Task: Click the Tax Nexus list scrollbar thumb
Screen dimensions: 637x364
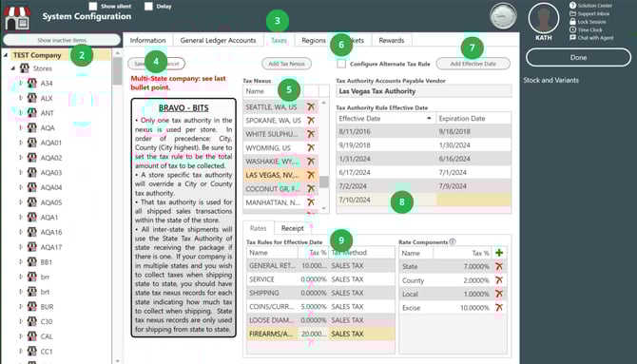Action: point(324,182)
